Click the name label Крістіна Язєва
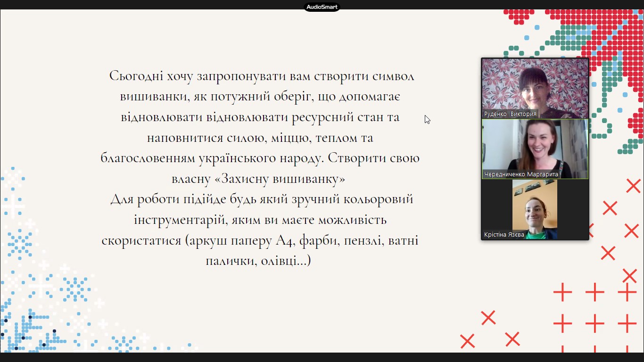Image resolution: width=644 pixels, height=362 pixels. tap(504, 235)
